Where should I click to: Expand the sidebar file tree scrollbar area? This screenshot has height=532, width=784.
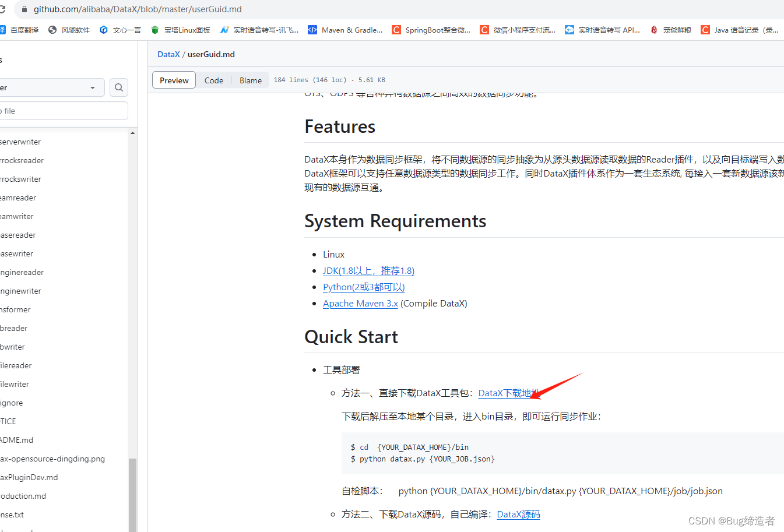133,495
